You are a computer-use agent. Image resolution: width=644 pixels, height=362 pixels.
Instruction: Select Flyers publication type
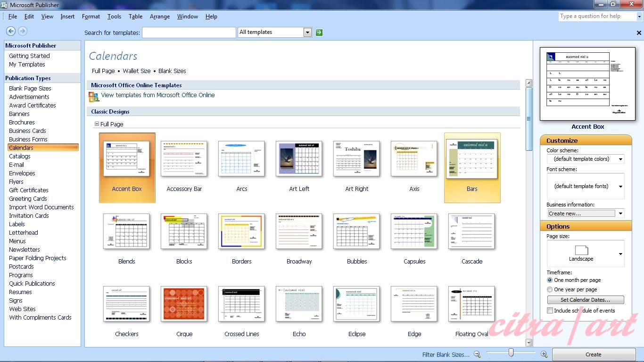(16, 182)
